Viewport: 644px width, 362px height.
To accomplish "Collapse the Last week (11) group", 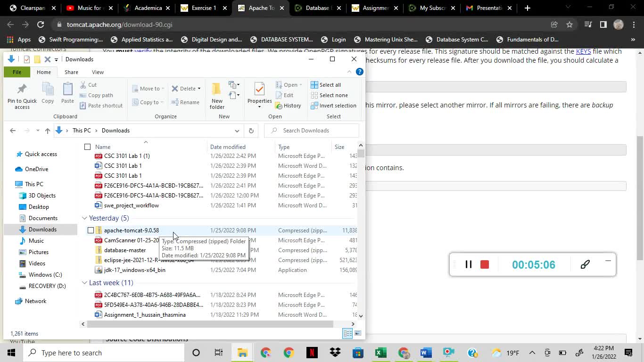I will (84, 283).
